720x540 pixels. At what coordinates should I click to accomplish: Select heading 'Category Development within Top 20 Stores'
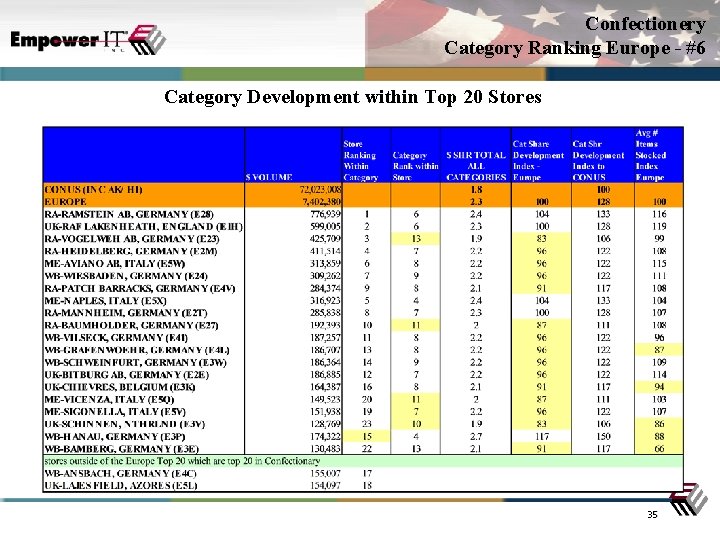[353, 97]
